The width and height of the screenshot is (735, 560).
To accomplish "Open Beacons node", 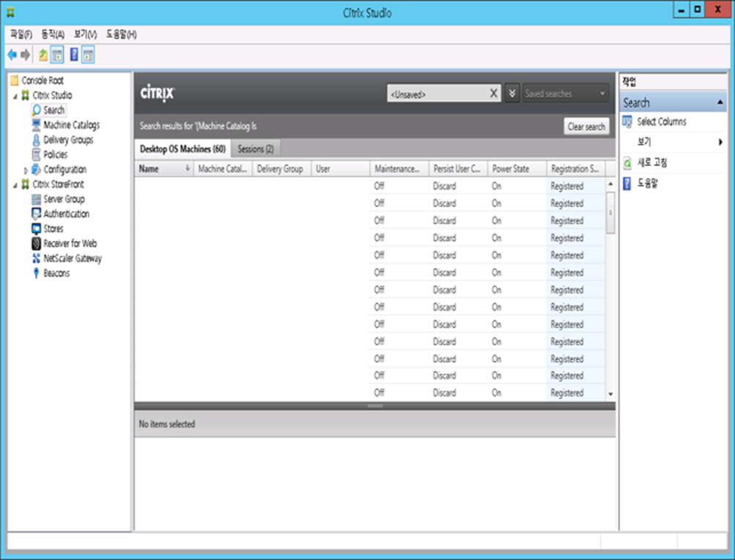I will 56,273.
